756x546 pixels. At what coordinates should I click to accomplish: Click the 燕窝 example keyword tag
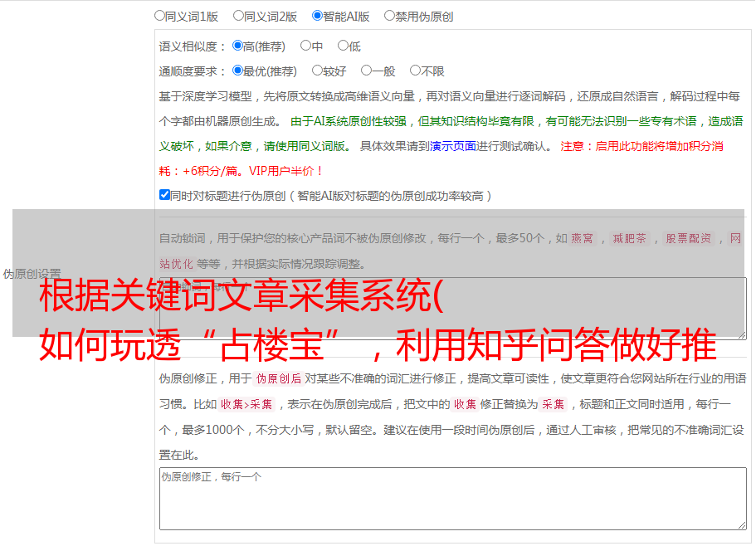pyautogui.click(x=583, y=238)
